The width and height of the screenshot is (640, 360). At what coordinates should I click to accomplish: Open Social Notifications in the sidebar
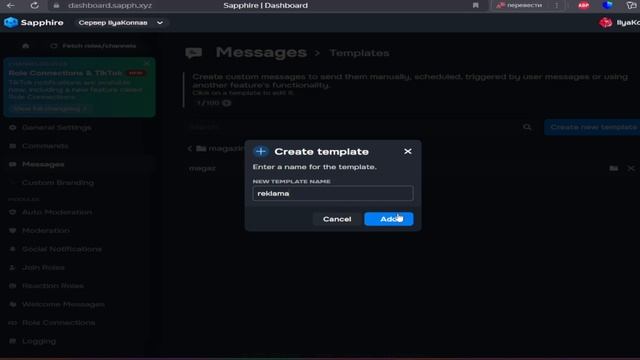(62, 249)
